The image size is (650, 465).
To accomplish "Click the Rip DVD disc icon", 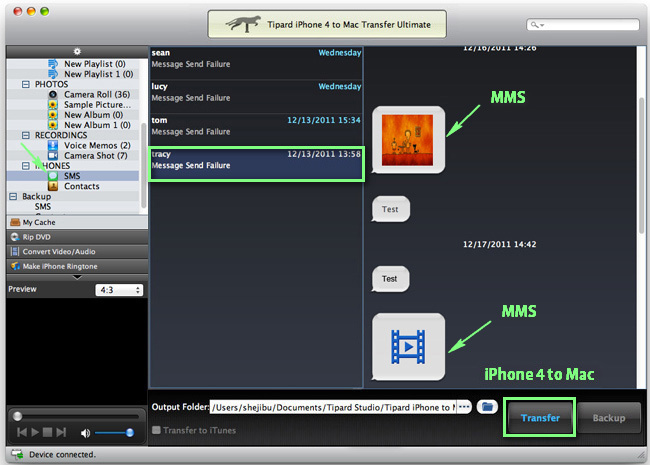I will coord(15,237).
